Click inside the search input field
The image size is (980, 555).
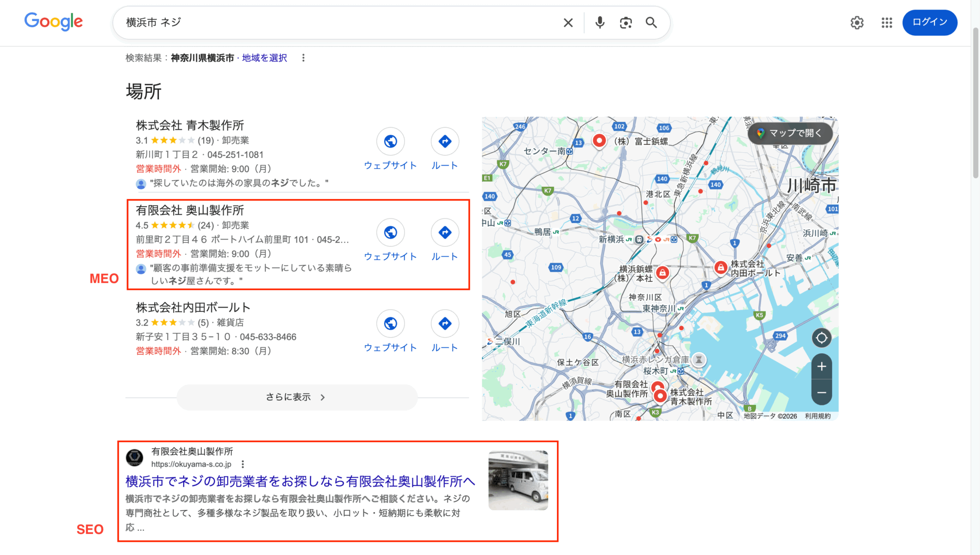[306, 22]
